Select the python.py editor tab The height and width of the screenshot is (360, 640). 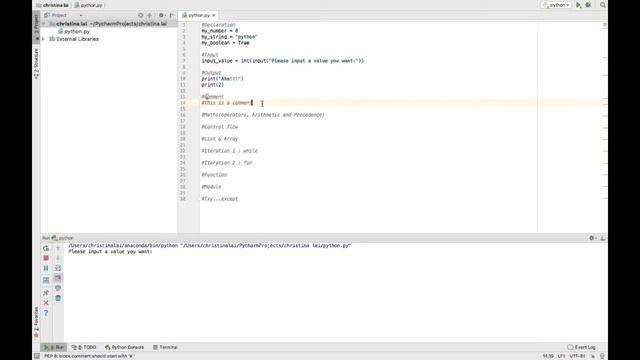point(198,15)
